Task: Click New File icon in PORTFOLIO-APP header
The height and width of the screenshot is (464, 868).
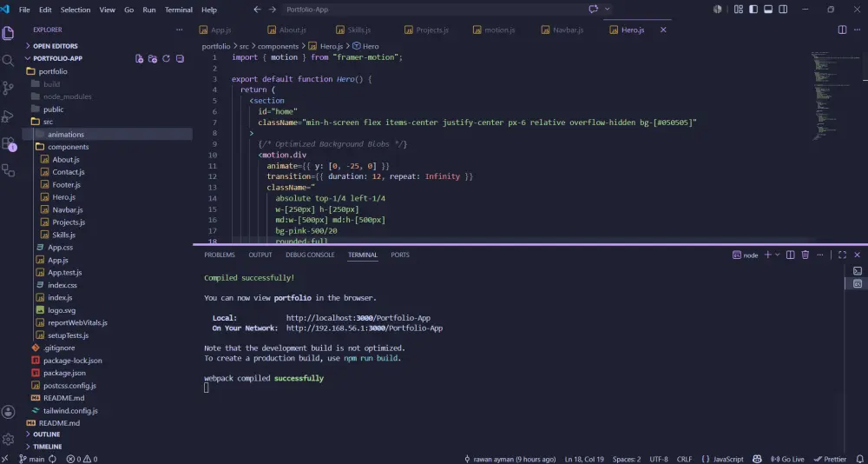Action: [x=140, y=58]
